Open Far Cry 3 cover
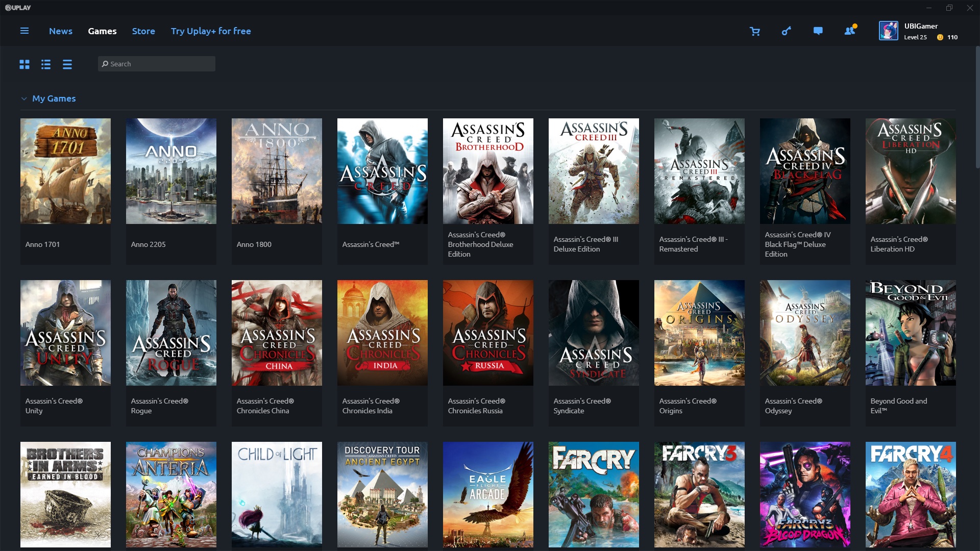The image size is (980, 551). [x=699, y=494]
